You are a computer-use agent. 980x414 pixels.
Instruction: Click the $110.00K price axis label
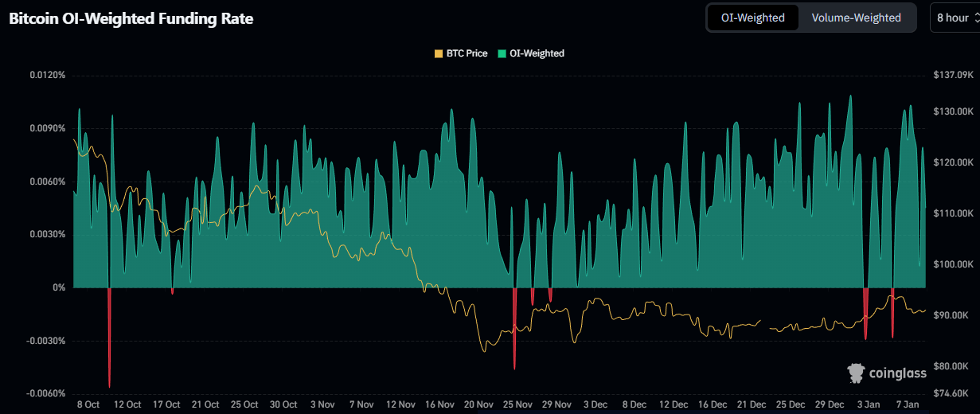(x=953, y=213)
